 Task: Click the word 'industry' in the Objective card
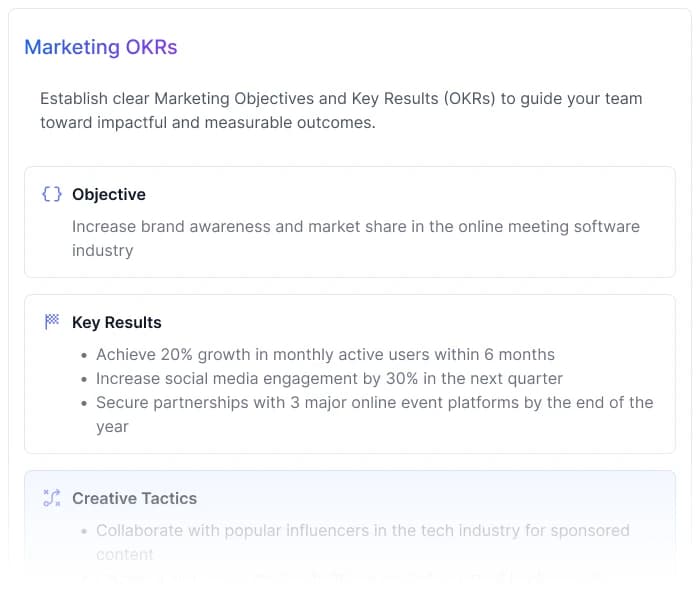(102, 250)
